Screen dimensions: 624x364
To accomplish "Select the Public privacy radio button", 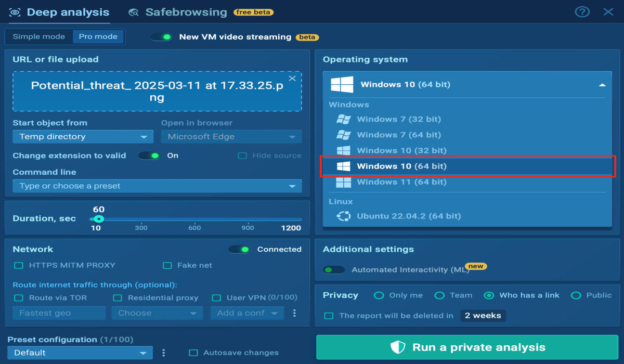I will point(576,295).
